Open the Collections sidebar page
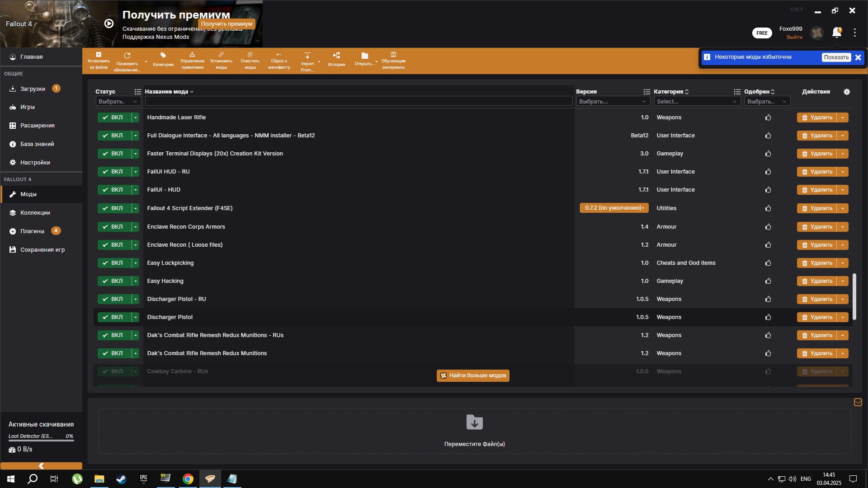The image size is (868, 488). (x=35, y=213)
